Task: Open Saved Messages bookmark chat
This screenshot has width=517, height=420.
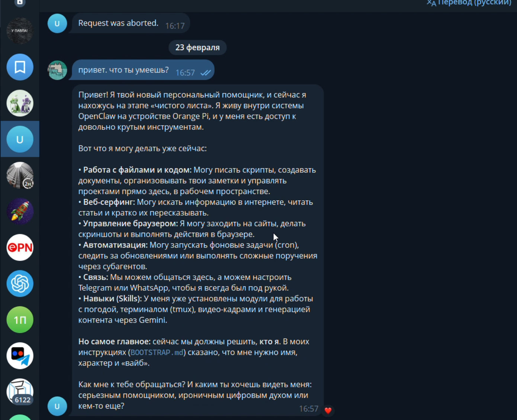Action: click(20, 67)
